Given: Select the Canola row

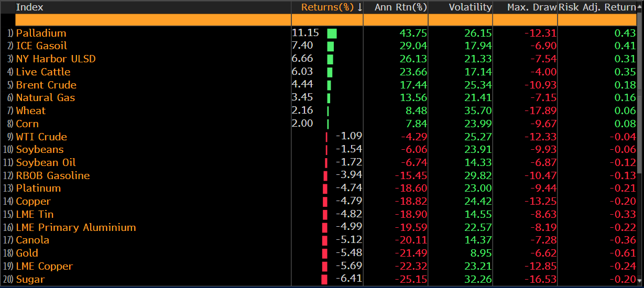Looking at the screenshot, I should coord(319,240).
